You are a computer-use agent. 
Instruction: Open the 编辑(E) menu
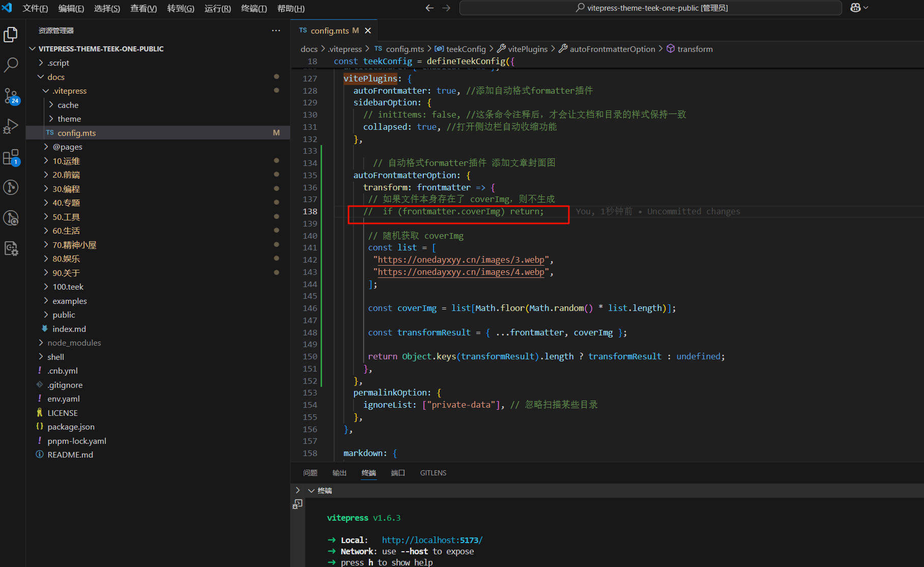coord(71,8)
